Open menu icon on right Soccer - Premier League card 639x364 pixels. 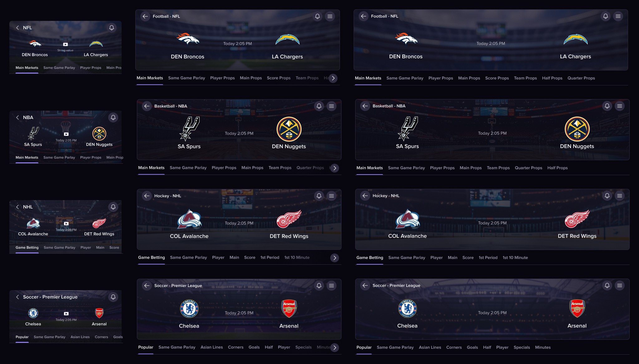click(619, 285)
